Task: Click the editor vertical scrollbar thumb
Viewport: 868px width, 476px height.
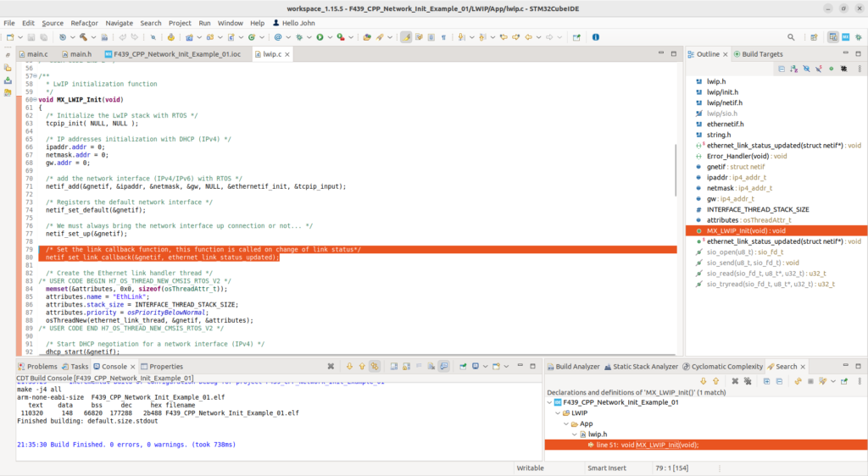Action: coord(676,169)
